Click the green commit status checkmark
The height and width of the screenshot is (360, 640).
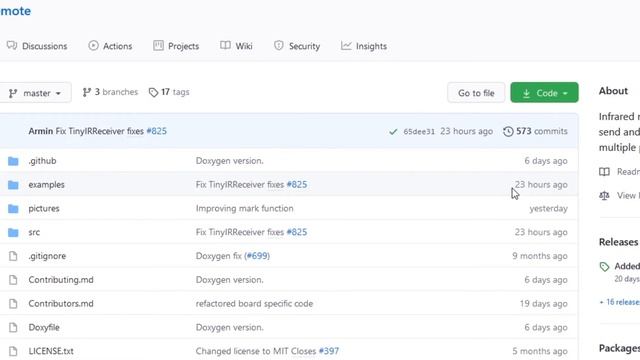393,132
